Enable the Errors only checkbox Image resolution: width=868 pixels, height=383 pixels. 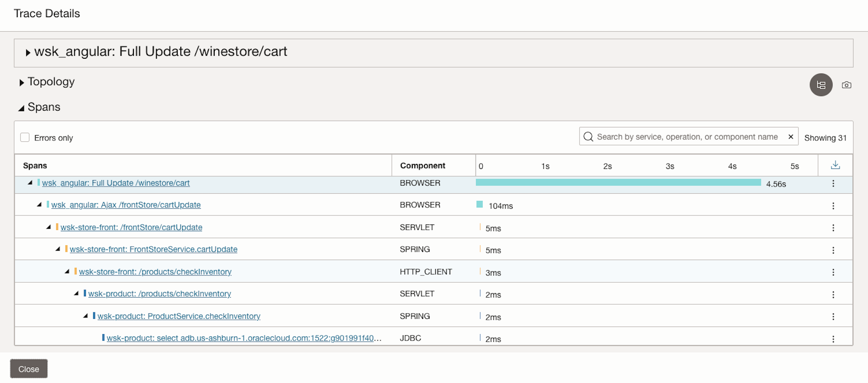(25, 137)
